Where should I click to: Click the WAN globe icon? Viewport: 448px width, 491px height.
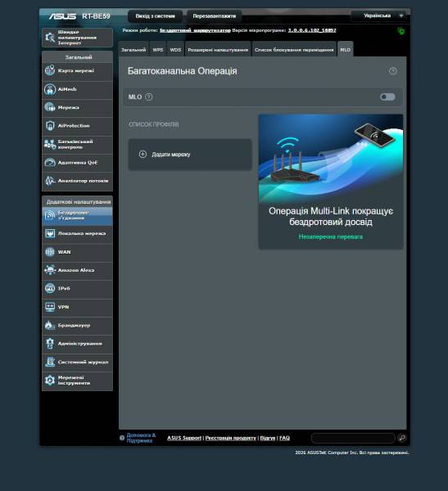pos(50,252)
